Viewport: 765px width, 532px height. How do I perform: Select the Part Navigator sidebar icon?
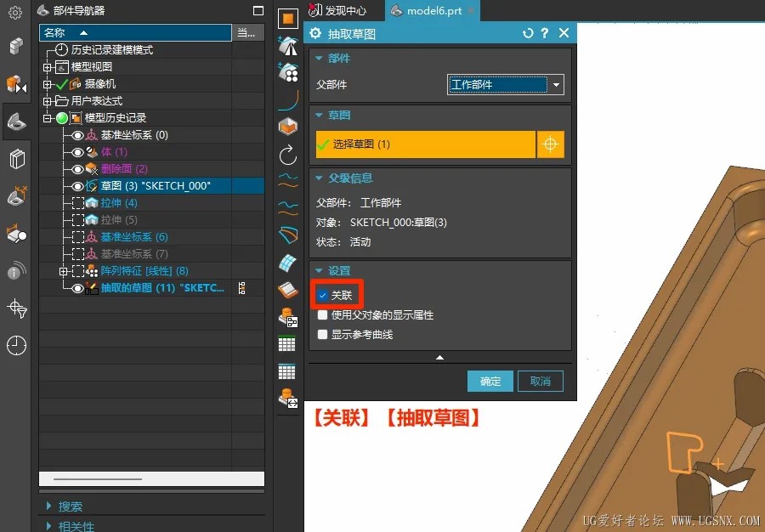(x=16, y=122)
